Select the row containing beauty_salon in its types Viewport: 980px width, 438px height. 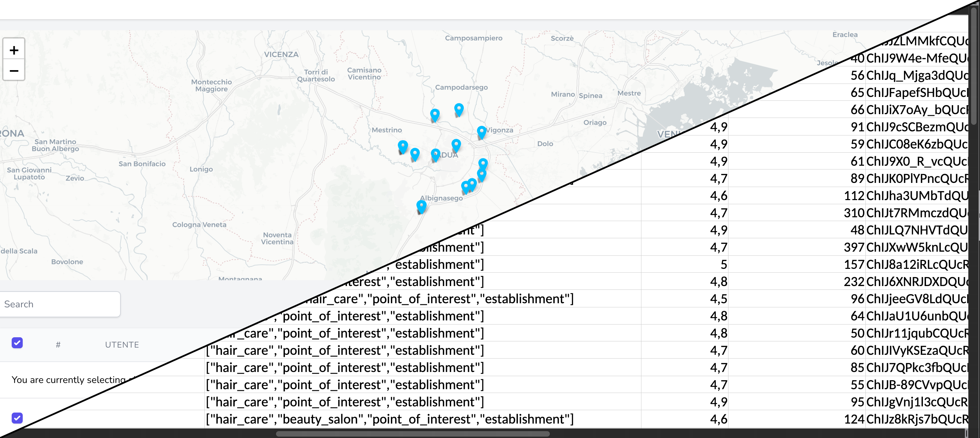click(389, 419)
